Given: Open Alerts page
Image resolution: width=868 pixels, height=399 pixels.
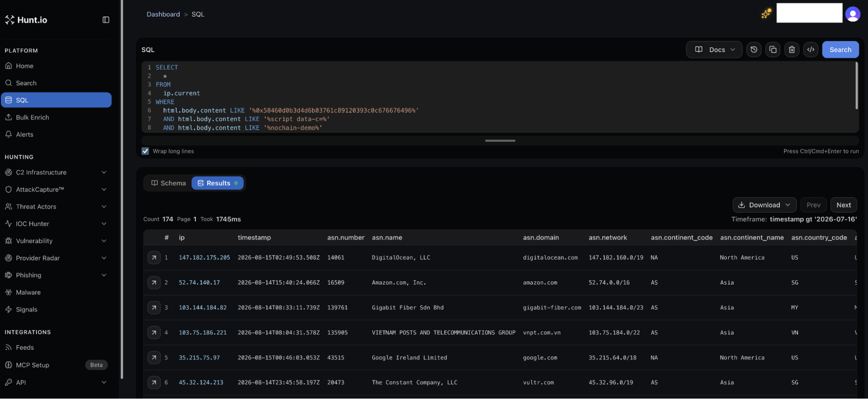Looking at the screenshot, I should coord(56,134).
